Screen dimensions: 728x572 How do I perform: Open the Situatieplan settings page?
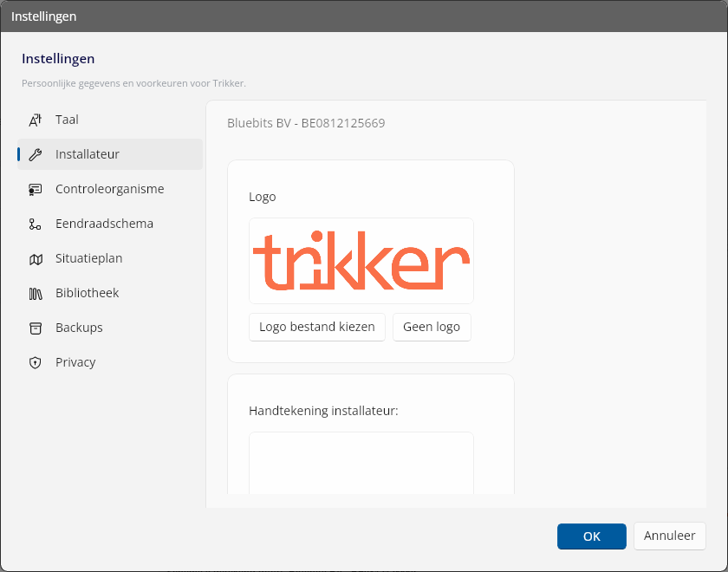coord(110,258)
